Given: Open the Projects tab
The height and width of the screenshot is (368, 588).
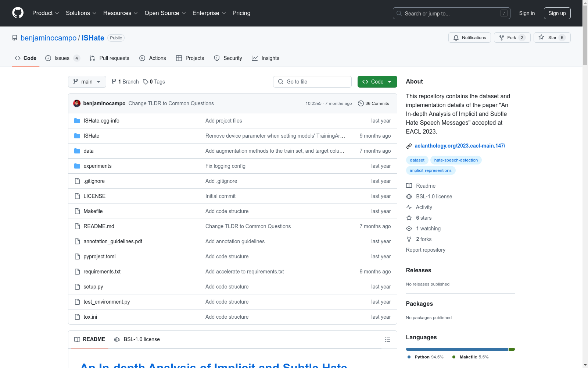Looking at the screenshot, I should [x=190, y=58].
